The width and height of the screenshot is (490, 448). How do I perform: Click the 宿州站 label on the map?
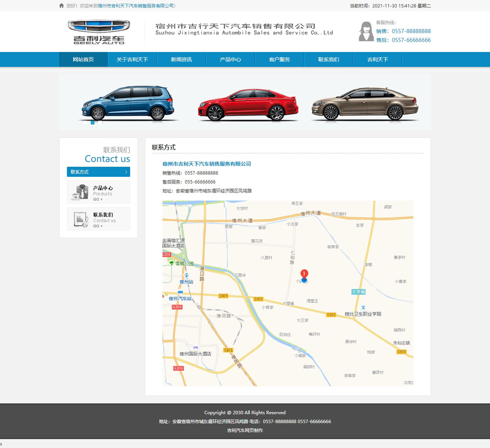187,282
